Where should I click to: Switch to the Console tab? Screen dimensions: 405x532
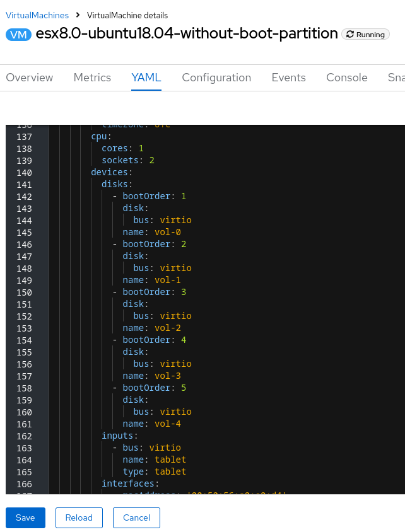click(x=346, y=78)
